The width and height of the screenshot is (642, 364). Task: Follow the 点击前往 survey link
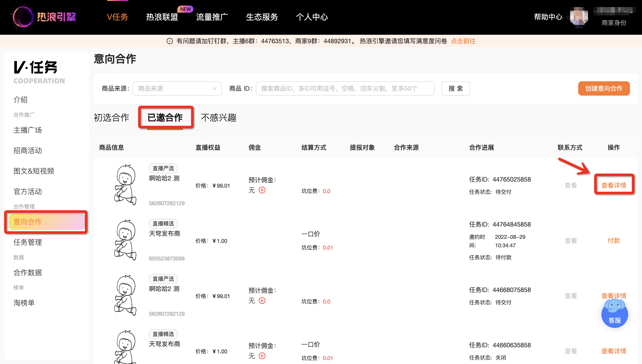463,41
